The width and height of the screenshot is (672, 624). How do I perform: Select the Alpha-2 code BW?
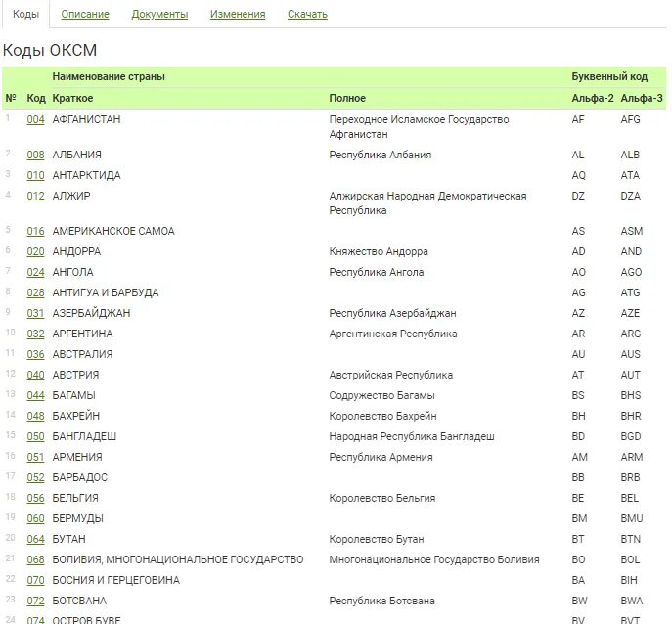pyautogui.click(x=579, y=602)
